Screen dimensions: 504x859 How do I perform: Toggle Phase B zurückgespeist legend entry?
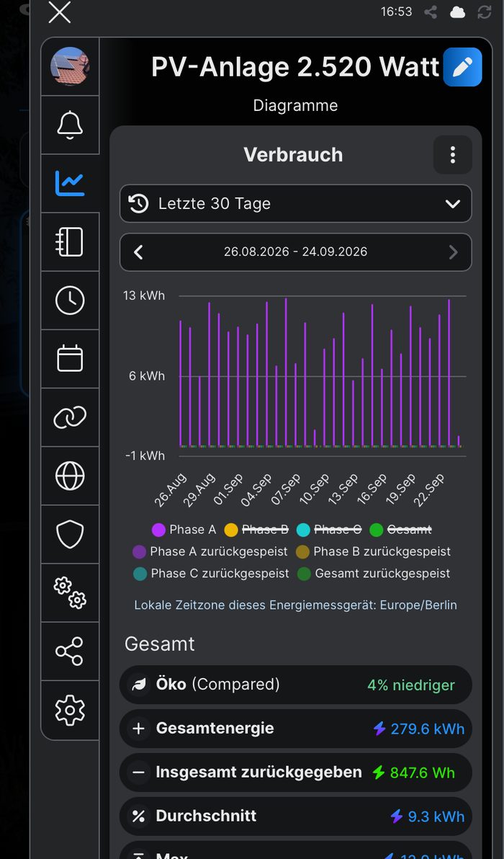coord(374,552)
